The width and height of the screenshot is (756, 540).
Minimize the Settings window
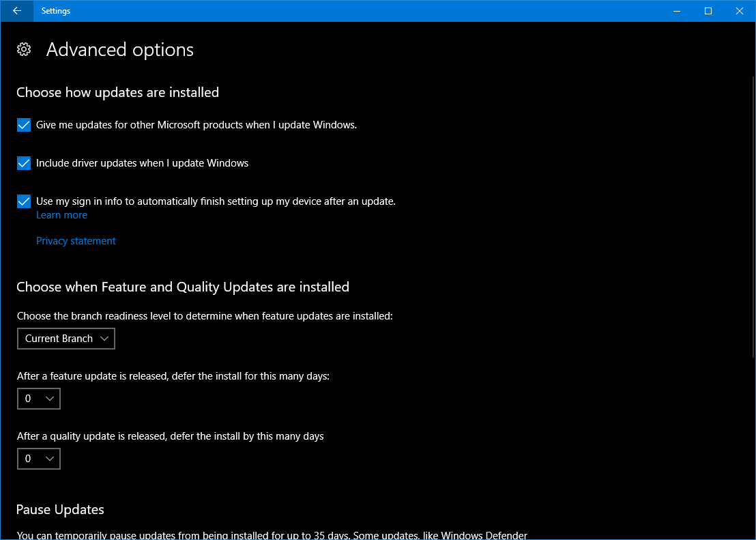pos(676,11)
